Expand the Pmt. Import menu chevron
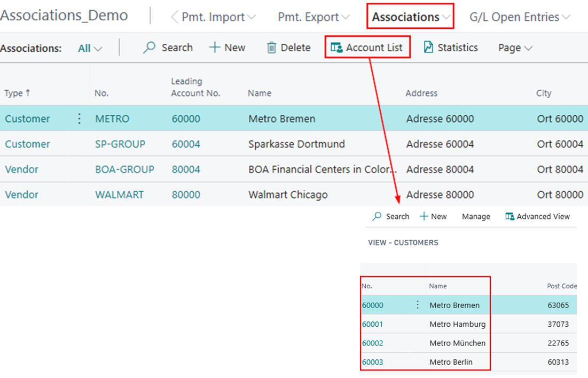The image size is (588, 378). 252,17
